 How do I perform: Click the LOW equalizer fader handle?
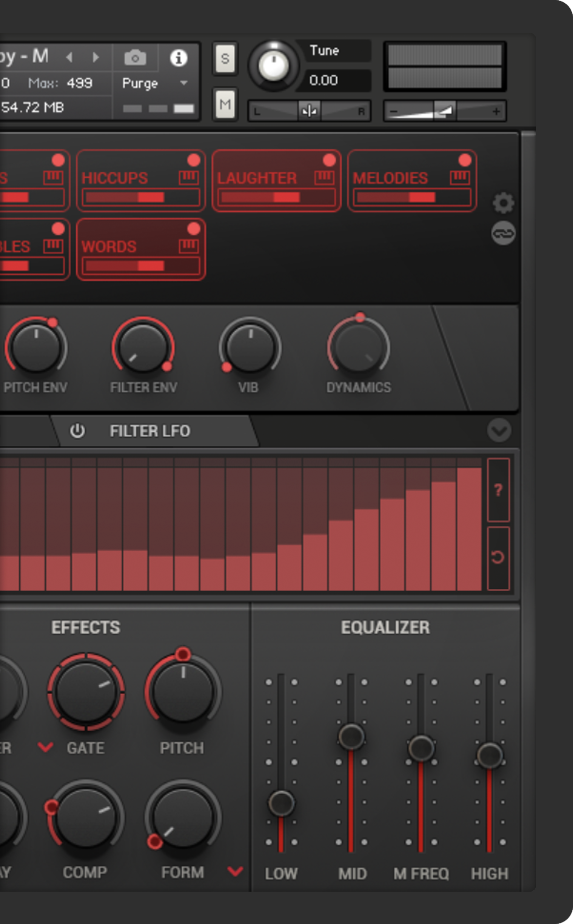coord(281,803)
